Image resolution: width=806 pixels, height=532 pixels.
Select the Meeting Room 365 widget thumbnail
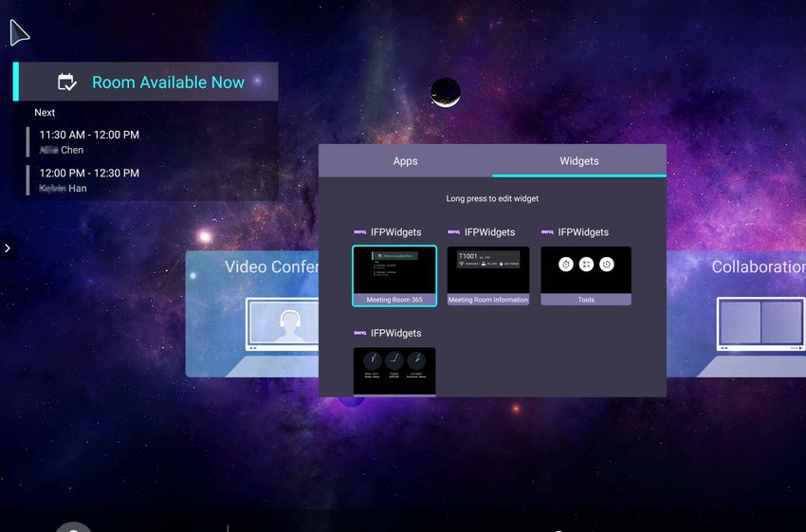tap(394, 275)
